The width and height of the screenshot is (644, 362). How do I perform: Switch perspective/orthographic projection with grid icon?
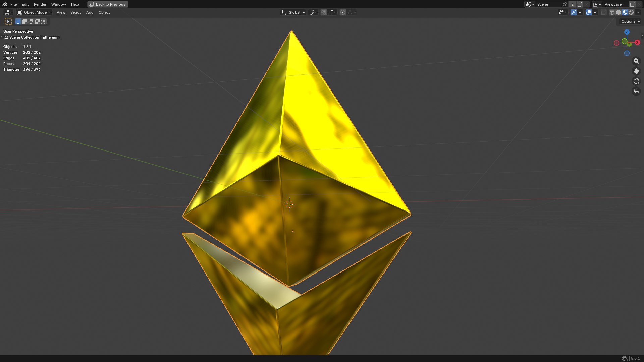(636, 91)
